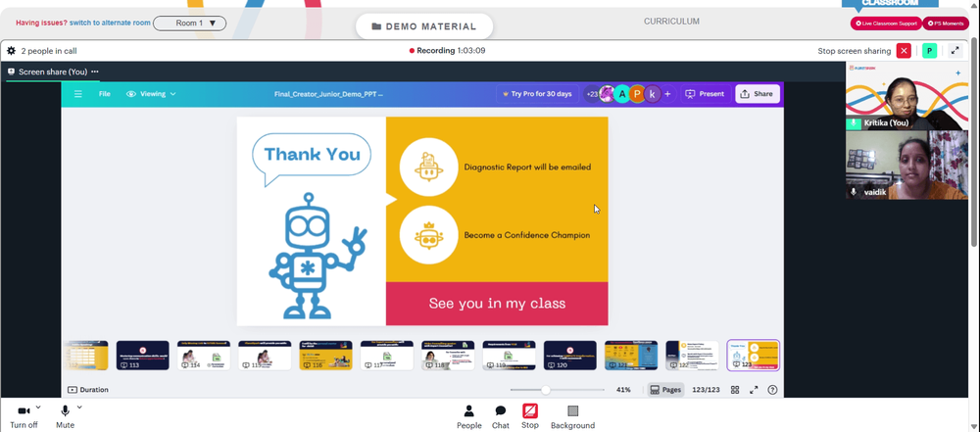The height and width of the screenshot is (432, 980).
Task: Click the orange collaborator avatar P
Action: (x=637, y=94)
